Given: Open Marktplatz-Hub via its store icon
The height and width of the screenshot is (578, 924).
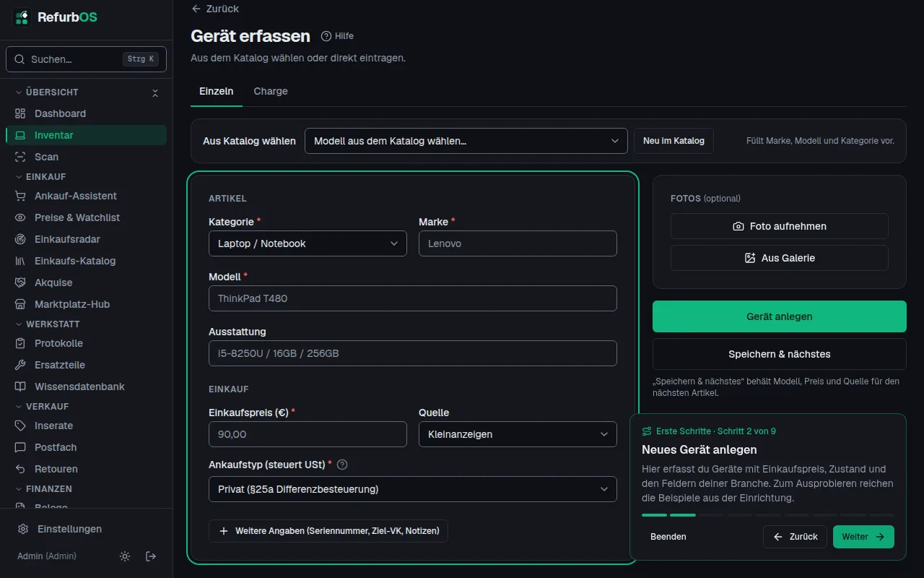Looking at the screenshot, I should (20, 304).
